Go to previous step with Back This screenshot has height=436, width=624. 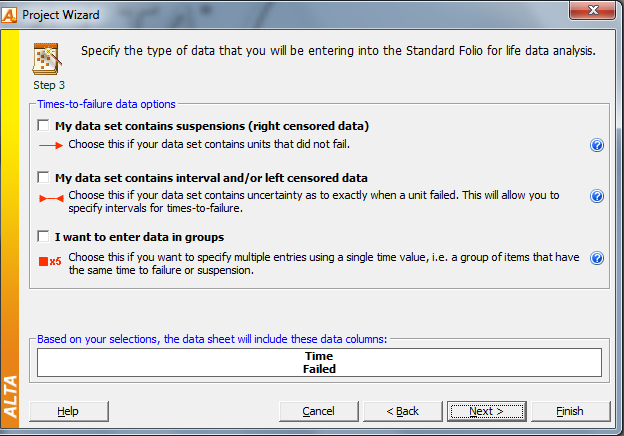click(x=402, y=411)
